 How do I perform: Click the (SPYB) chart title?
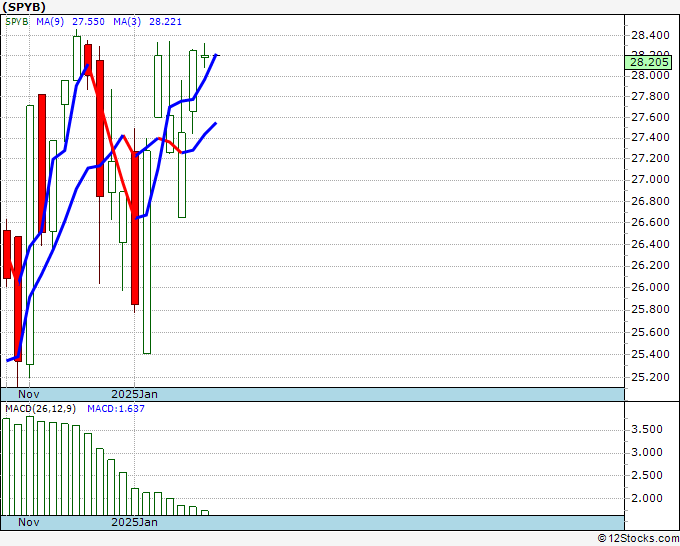pyautogui.click(x=24, y=7)
